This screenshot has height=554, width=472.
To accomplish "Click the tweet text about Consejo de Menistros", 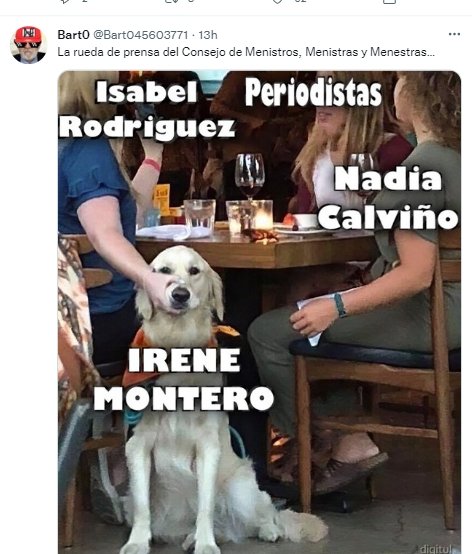I will pyautogui.click(x=246, y=52).
